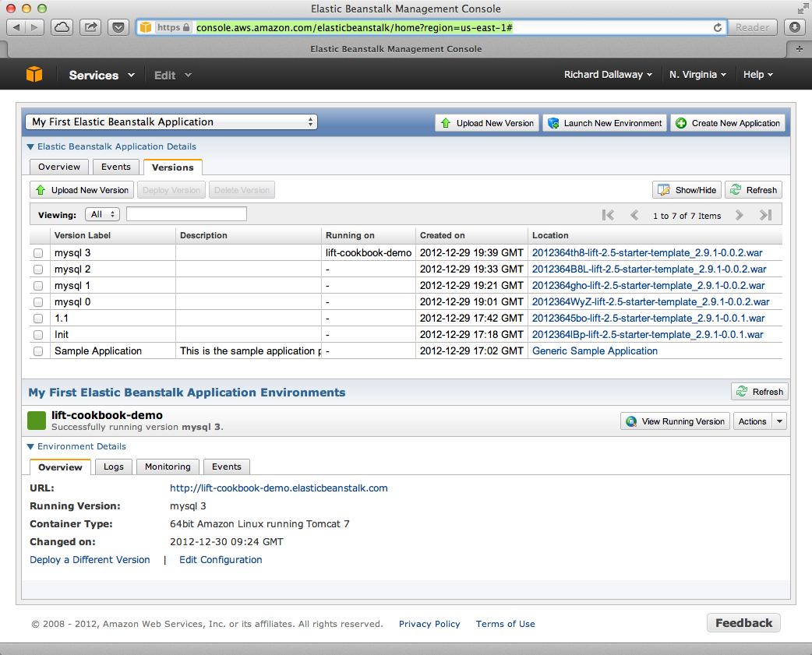This screenshot has height=655, width=812.
Task: Tick the checkbox for Init version
Action: (x=38, y=335)
